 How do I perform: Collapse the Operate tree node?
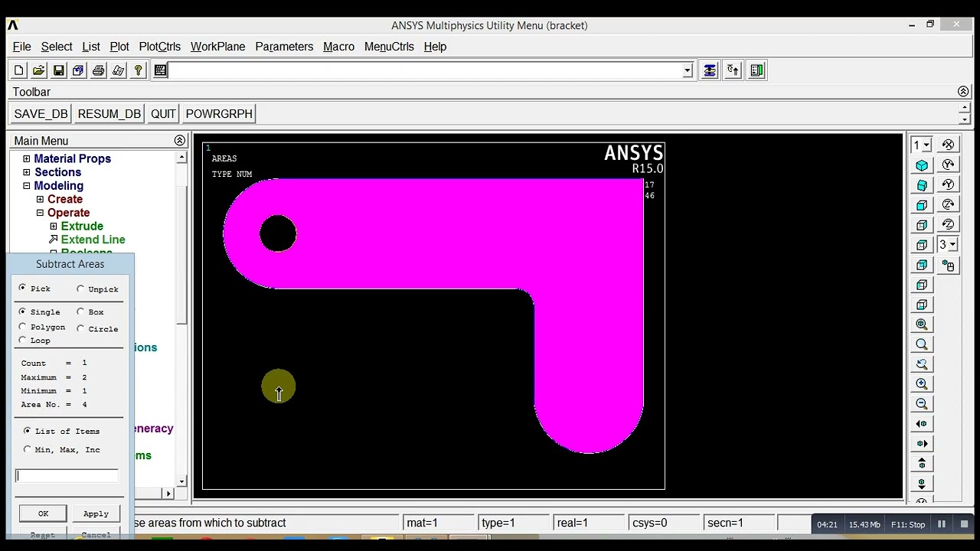[x=41, y=213]
